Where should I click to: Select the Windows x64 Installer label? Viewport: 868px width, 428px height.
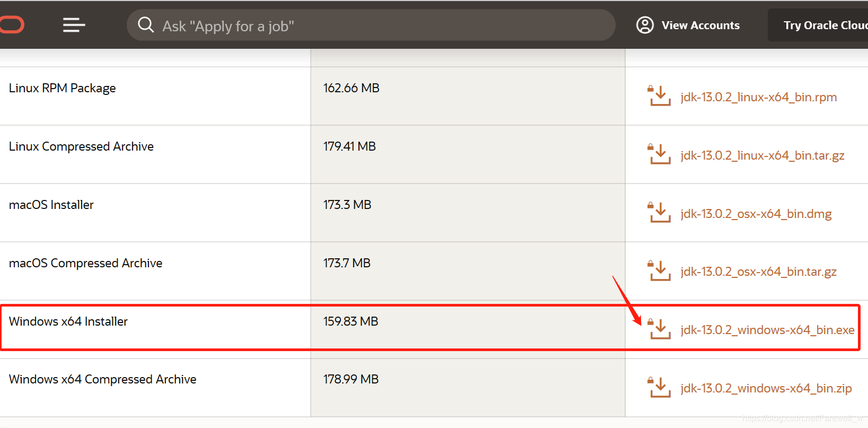[x=68, y=321]
